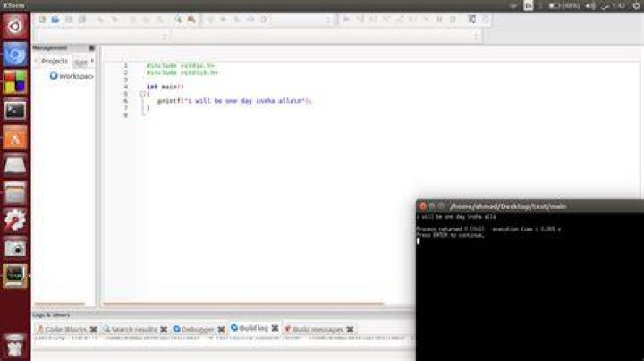Close the Management panel
644x361 pixels.
point(91,48)
